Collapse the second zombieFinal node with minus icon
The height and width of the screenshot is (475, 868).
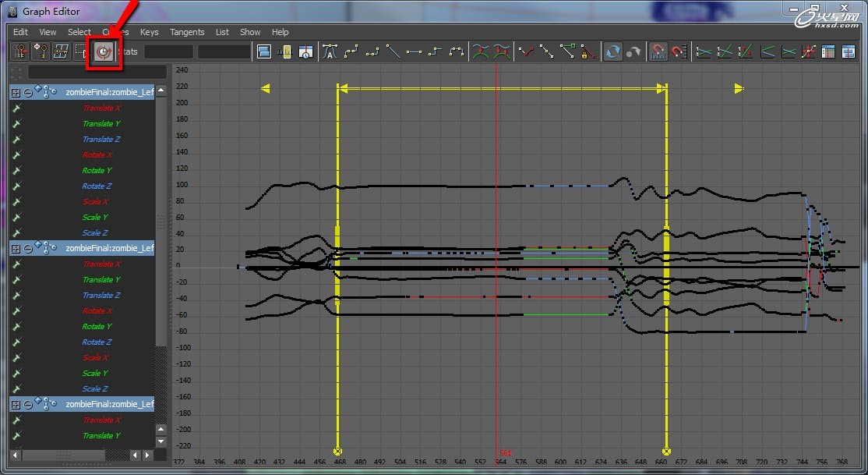click(27, 249)
